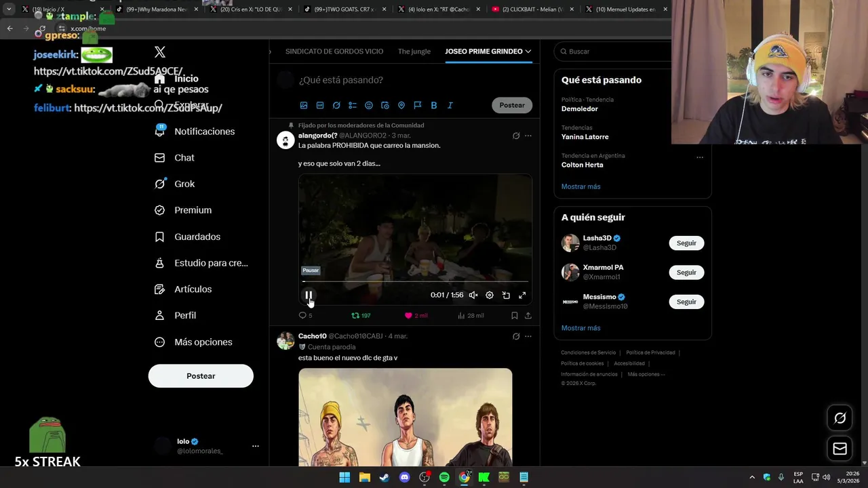Open Grok in the sidebar

[x=174, y=184]
